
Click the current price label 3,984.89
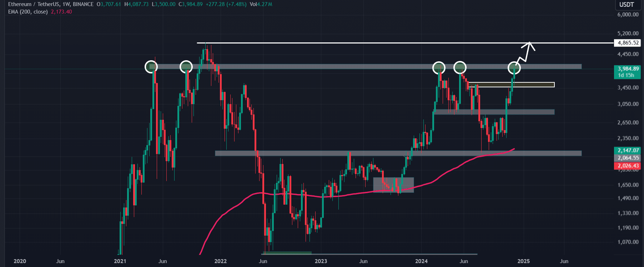(627, 69)
